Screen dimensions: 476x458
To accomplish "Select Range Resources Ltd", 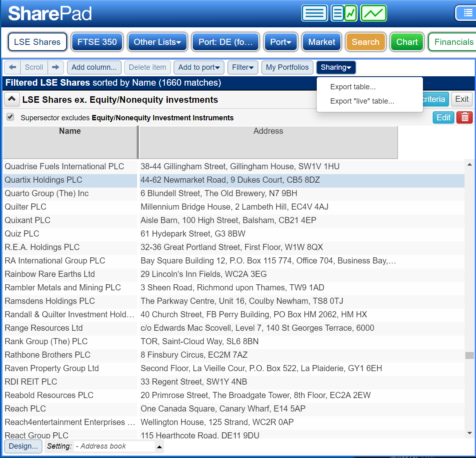I will coord(234,328).
